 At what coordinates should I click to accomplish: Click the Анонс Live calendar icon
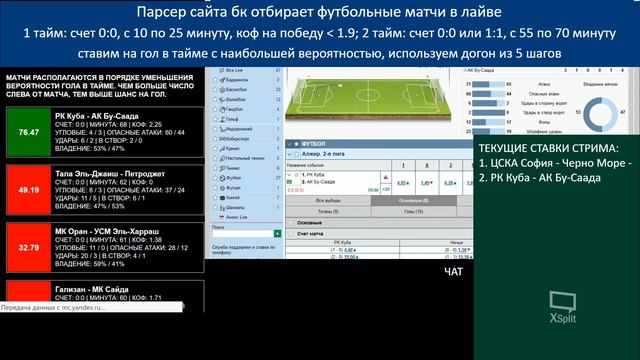222,217
